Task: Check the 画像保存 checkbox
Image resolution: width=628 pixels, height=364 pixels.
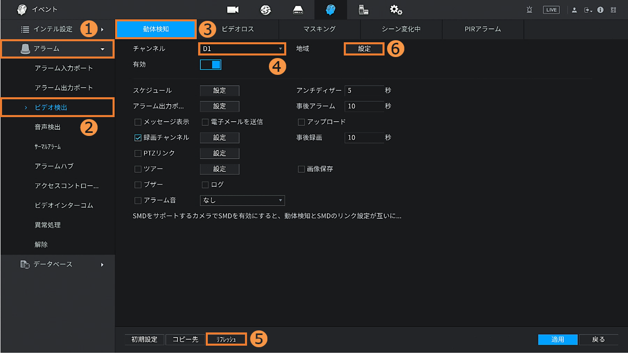Action: point(302,169)
